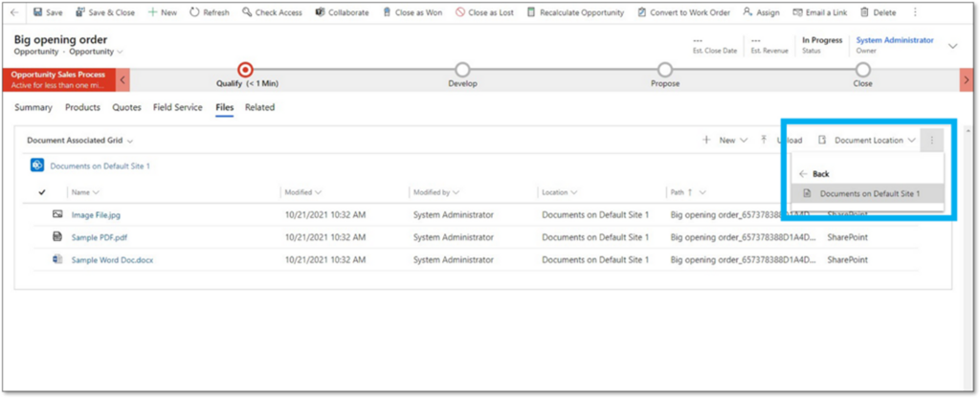Switch to the Products tab
980x398 pixels.
point(82,107)
